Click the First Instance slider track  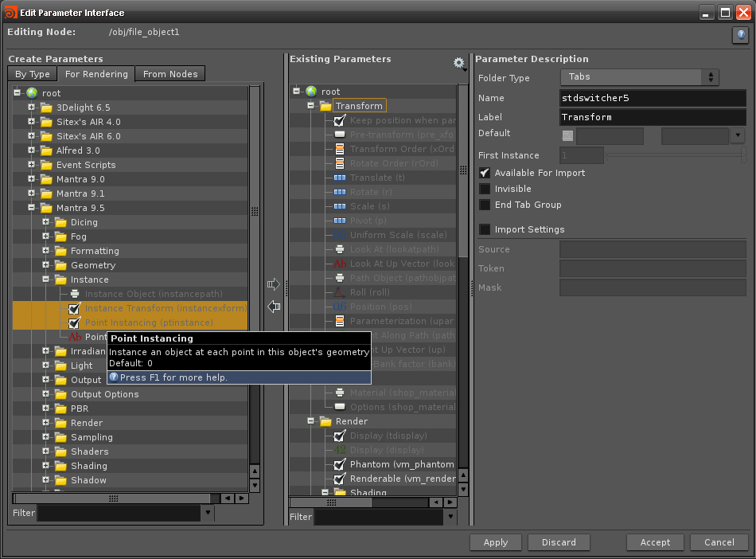[x=675, y=155]
